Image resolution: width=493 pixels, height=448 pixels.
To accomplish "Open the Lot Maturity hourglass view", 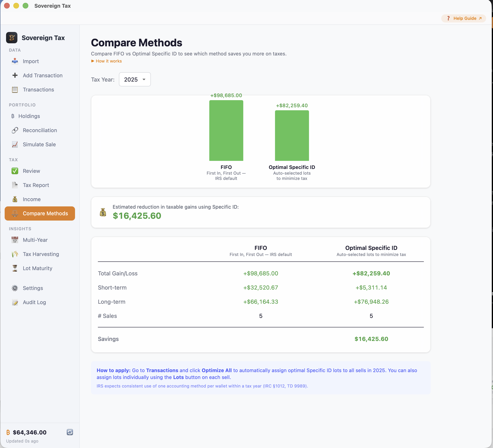I will point(37,268).
